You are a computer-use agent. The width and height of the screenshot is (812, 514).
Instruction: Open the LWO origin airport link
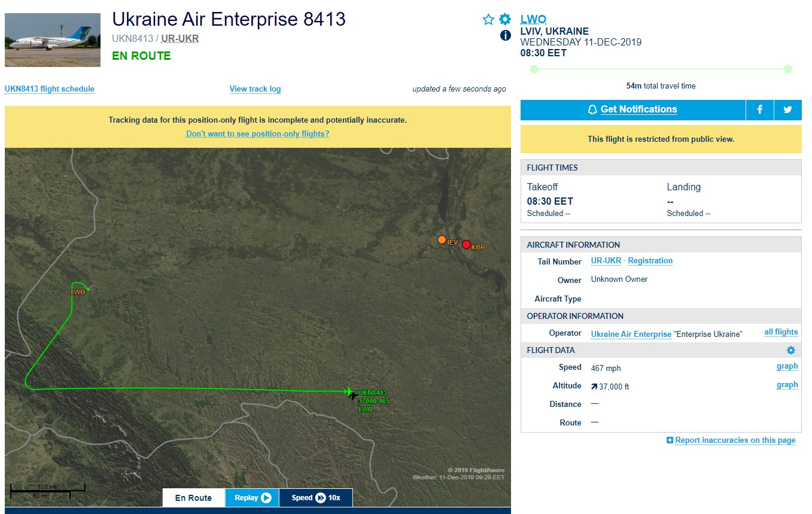(x=533, y=19)
